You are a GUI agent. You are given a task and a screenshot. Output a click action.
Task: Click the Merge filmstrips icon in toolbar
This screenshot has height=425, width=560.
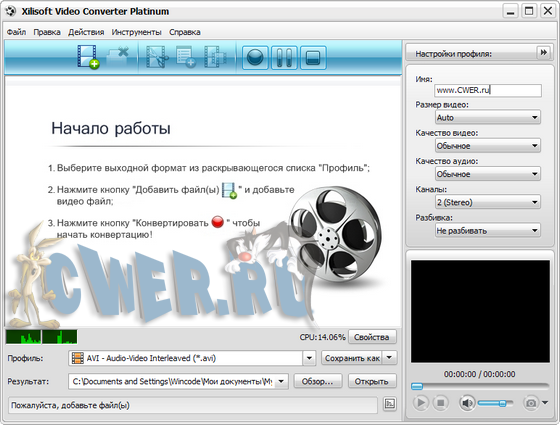(215, 57)
